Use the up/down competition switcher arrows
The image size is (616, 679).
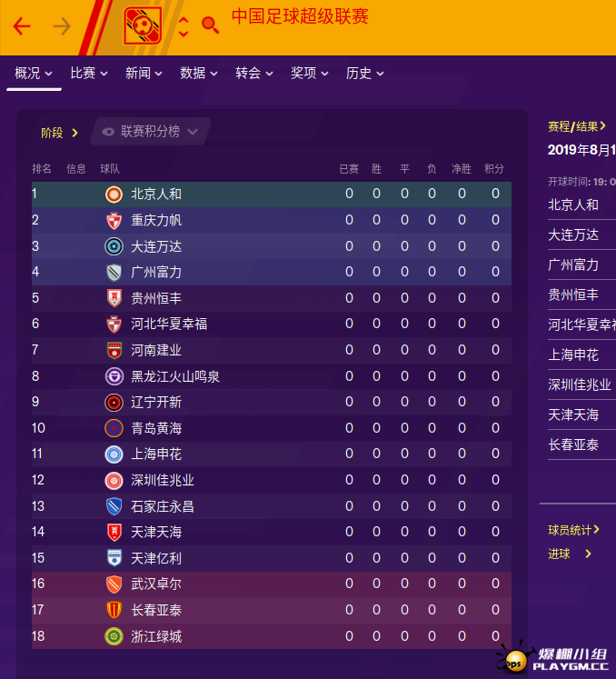click(184, 26)
